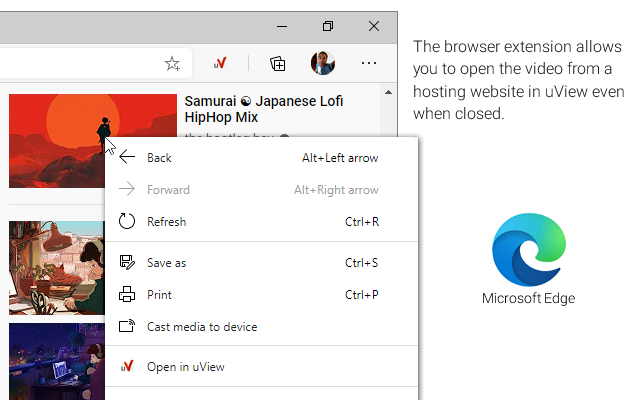Choose Save as in the context menu
This screenshot has width=640, height=400.
pos(167,263)
